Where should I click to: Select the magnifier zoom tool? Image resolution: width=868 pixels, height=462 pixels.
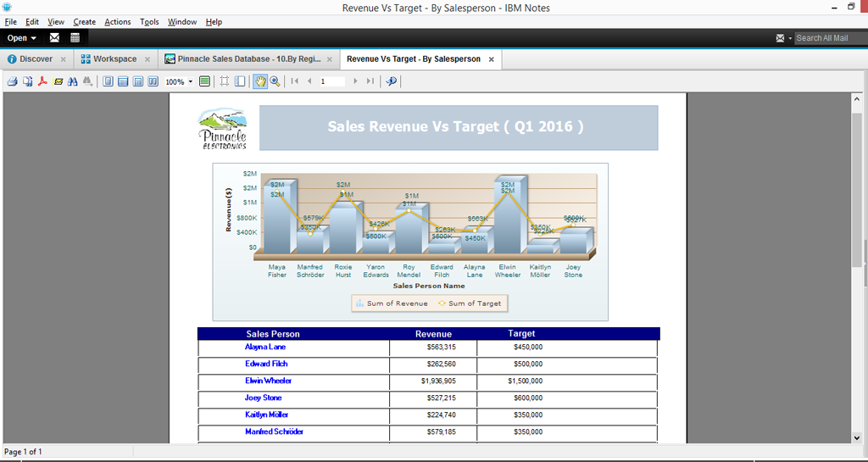275,81
